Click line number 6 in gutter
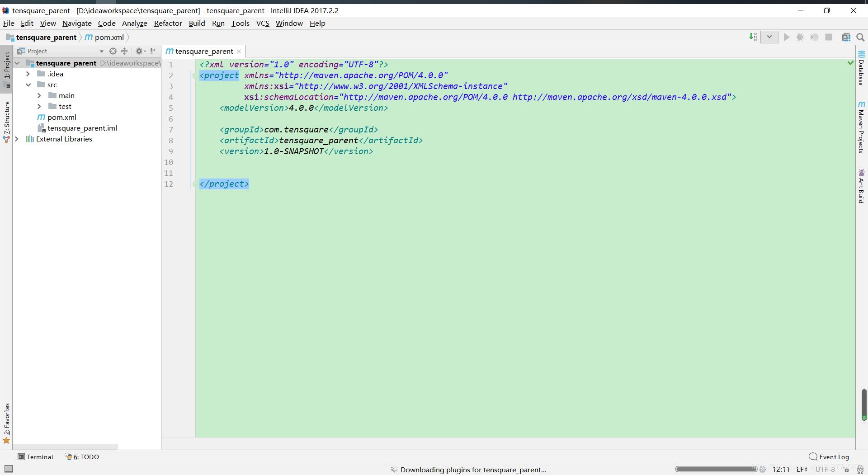This screenshot has width=868, height=475. [171, 119]
